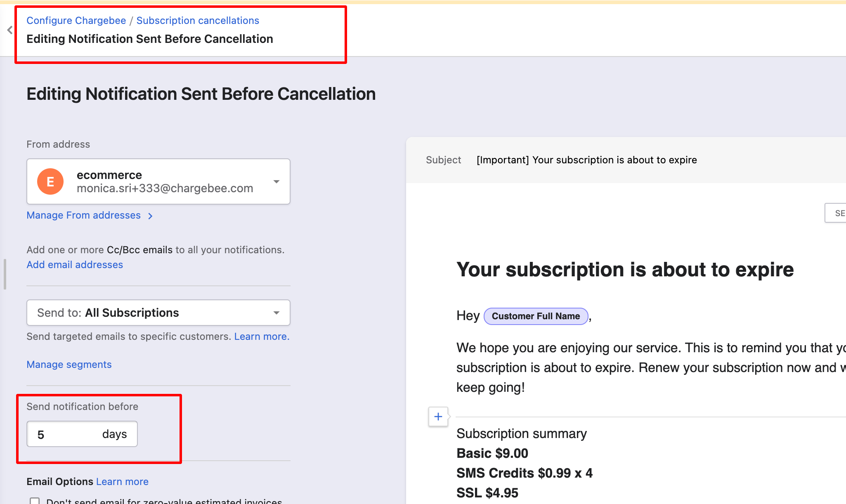Expand the Send to All Subscriptions dropdown
The width and height of the screenshot is (846, 504).
point(276,313)
